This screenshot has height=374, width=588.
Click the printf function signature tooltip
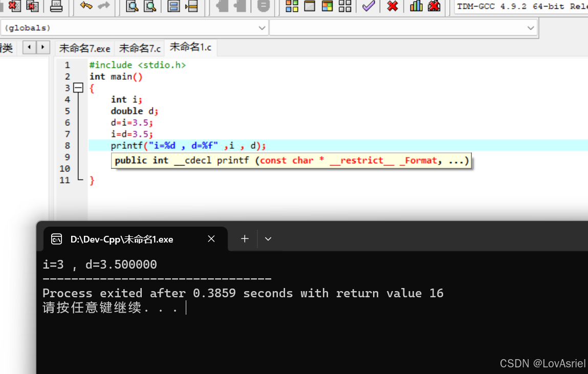pos(291,161)
